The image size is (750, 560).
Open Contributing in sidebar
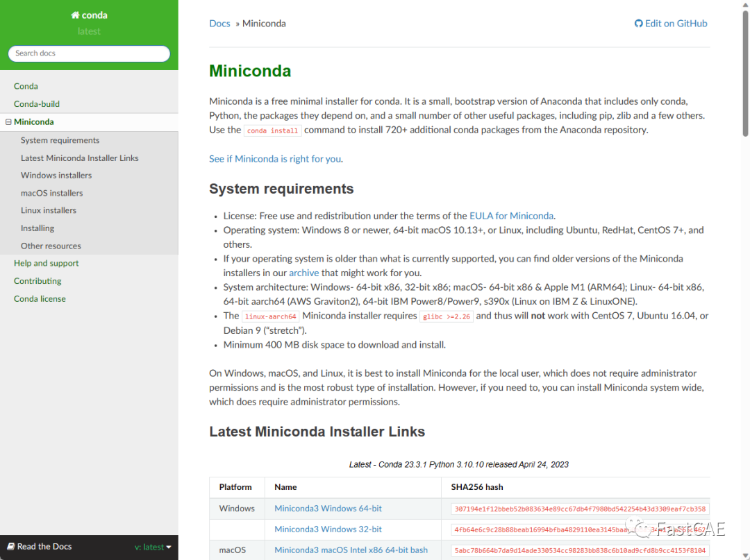point(37,281)
